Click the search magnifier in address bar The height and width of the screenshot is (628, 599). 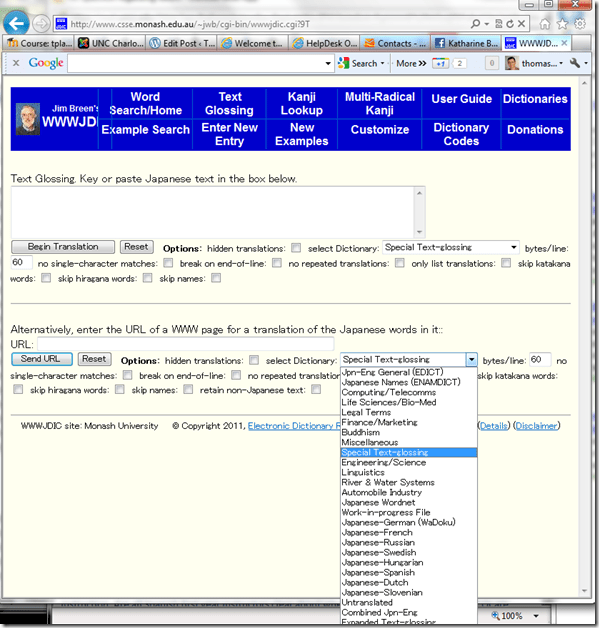point(475,24)
